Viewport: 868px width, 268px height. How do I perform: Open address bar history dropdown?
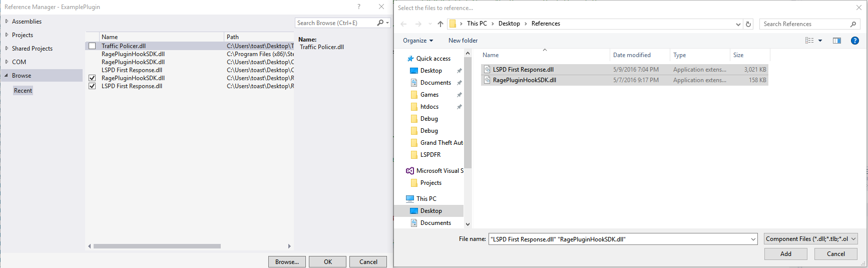click(x=738, y=24)
